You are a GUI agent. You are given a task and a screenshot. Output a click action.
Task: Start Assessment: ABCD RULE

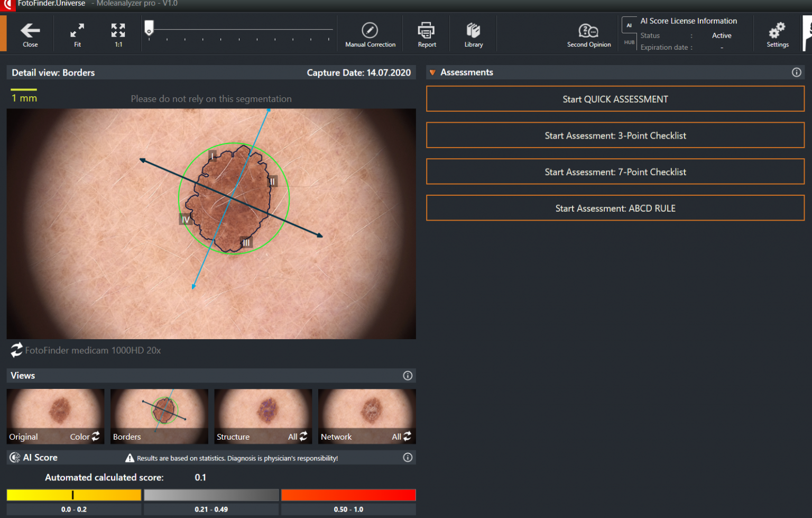[615, 208]
